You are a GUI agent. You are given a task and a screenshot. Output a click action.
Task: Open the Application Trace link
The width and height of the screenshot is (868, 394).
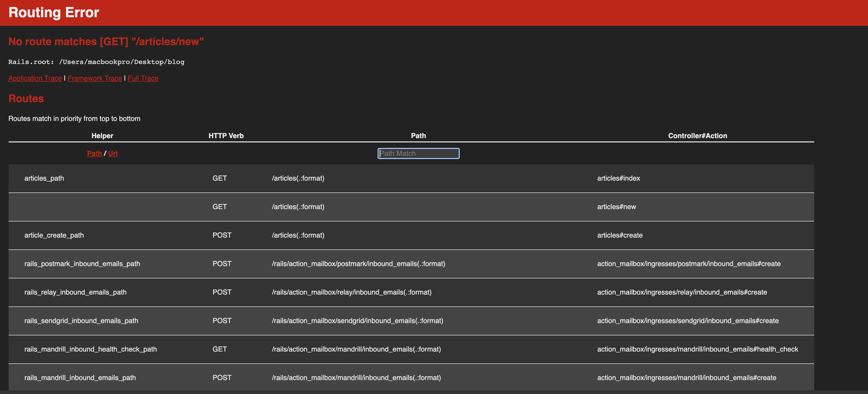35,78
